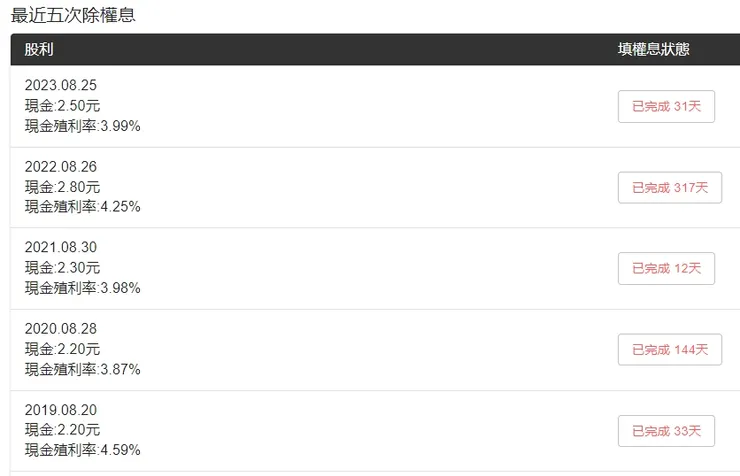The width and height of the screenshot is (740, 476).
Task: Click the 最近五次除權息 section title
Action: [x=73, y=15]
